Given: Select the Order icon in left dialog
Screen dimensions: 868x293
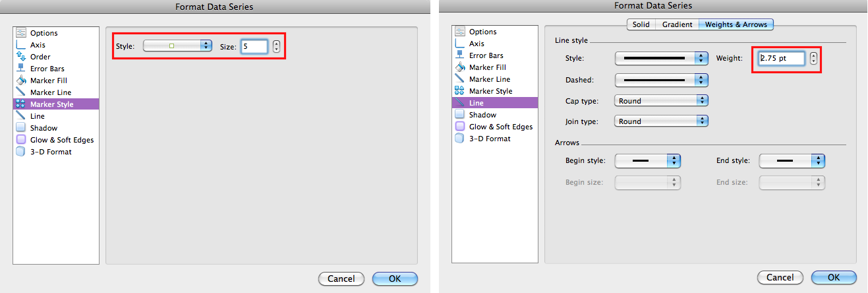Looking at the screenshot, I should pos(20,57).
